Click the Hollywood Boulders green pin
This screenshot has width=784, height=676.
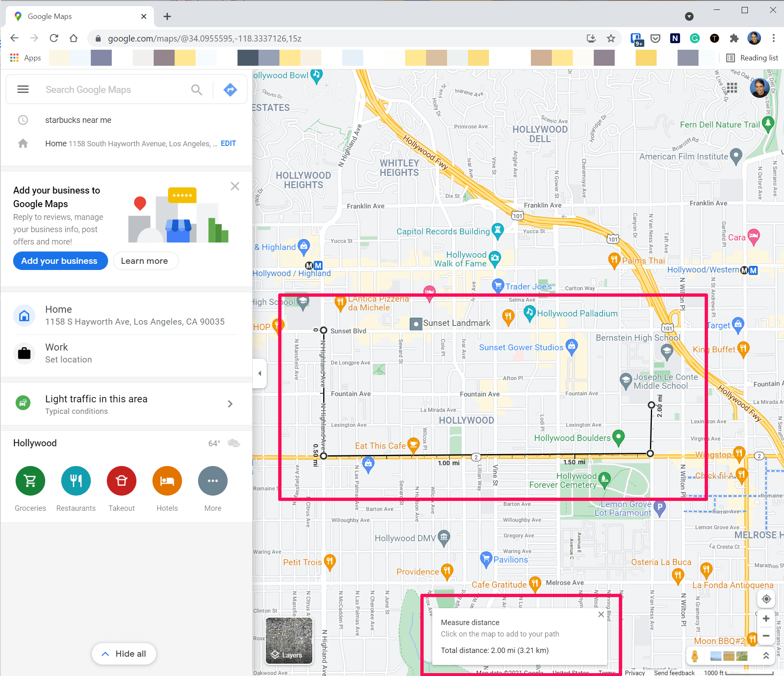tap(618, 438)
